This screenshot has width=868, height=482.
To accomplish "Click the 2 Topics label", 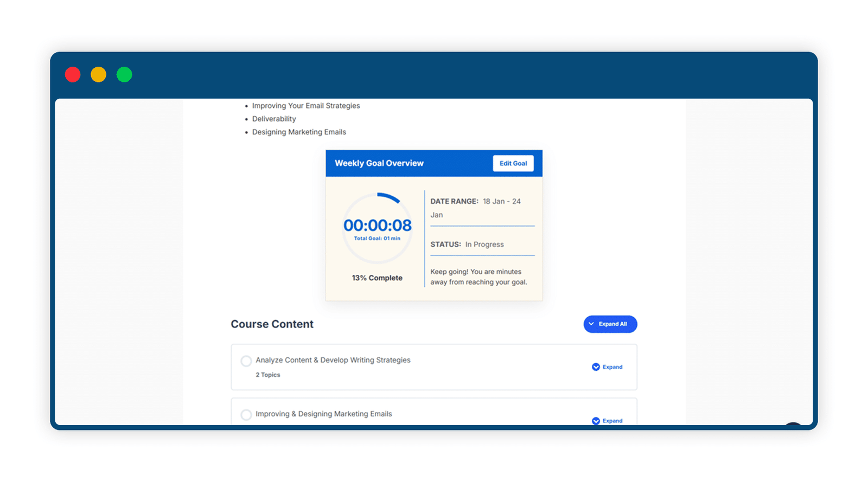I will pyautogui.click(x=268, y=375).
